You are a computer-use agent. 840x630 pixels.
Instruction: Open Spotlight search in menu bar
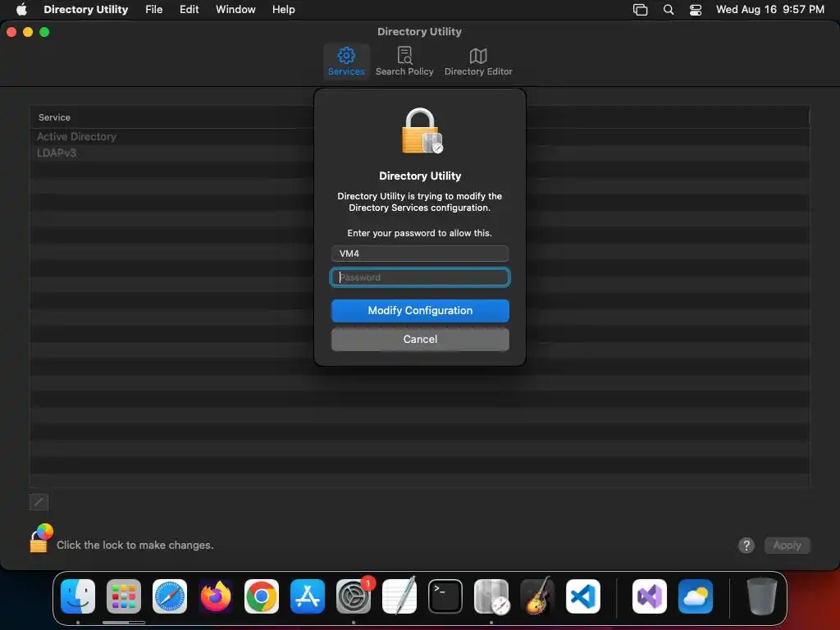[x=669, y=10]
